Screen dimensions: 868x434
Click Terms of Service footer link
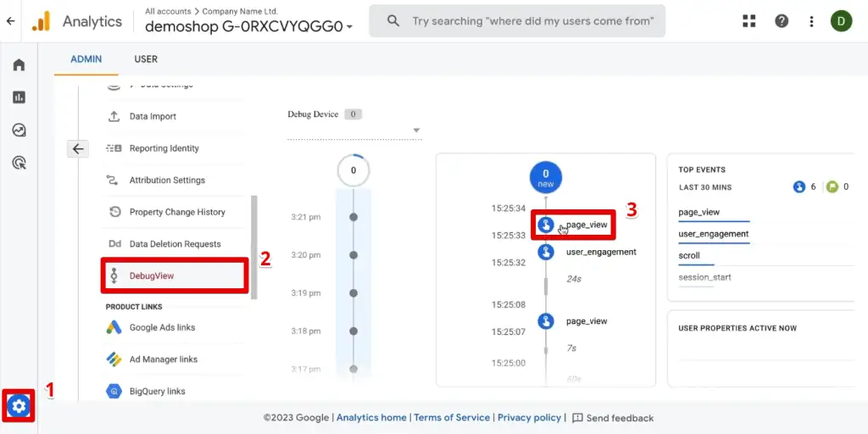click(x=452, y=418)
